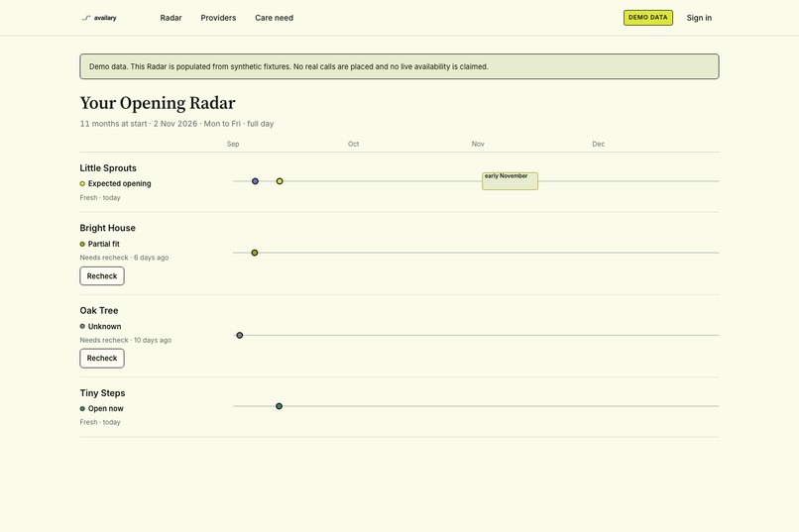Click the DEMO DATA badge
This screenshot has height=532, width=799.
(x=647, y=17)
